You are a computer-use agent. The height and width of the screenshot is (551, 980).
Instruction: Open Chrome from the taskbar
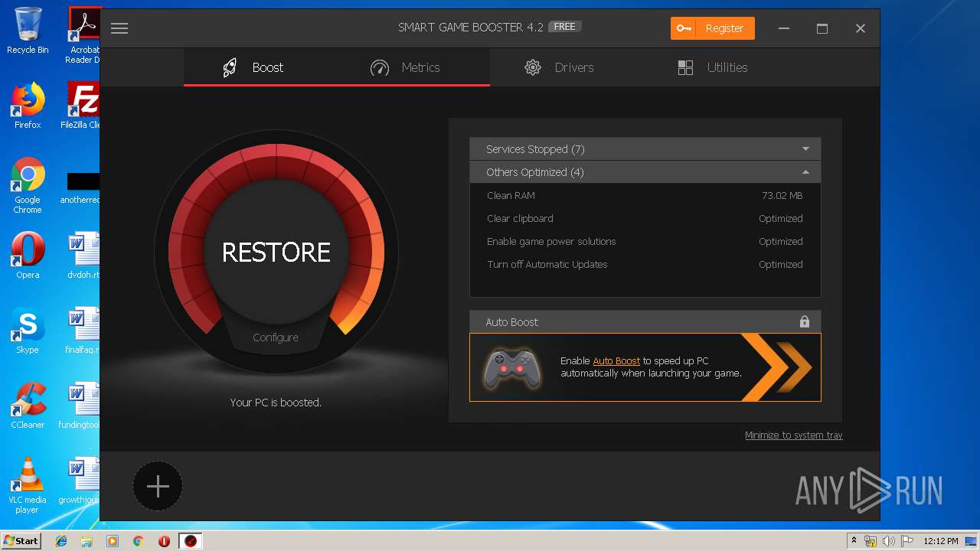[x=139, y=541]
